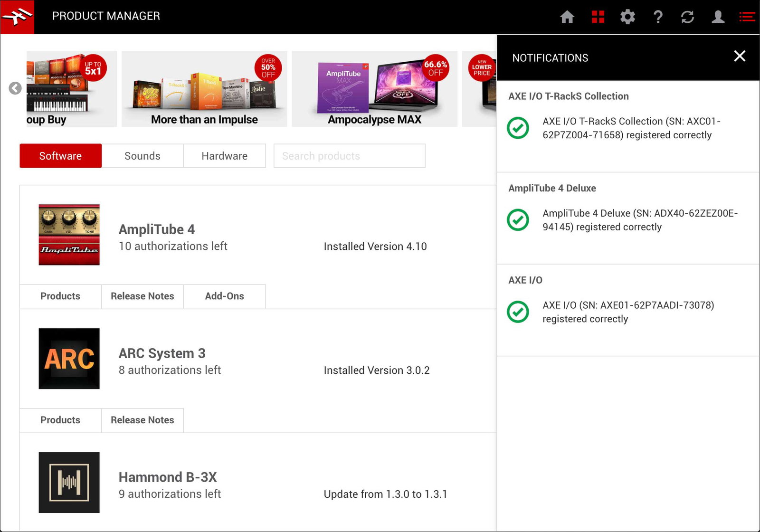
Task: Click the refresh sync icon
Action: coord(687,17)
